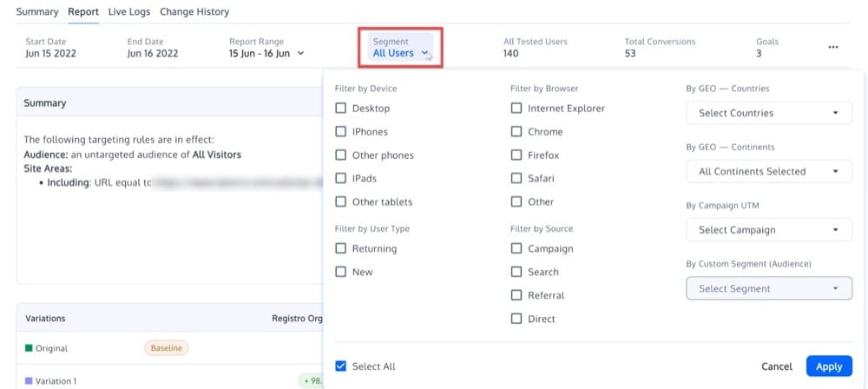Viewport: 868px width, 389px height.
Task: Tick the Chrome browser filter
Action: point(516,132)
